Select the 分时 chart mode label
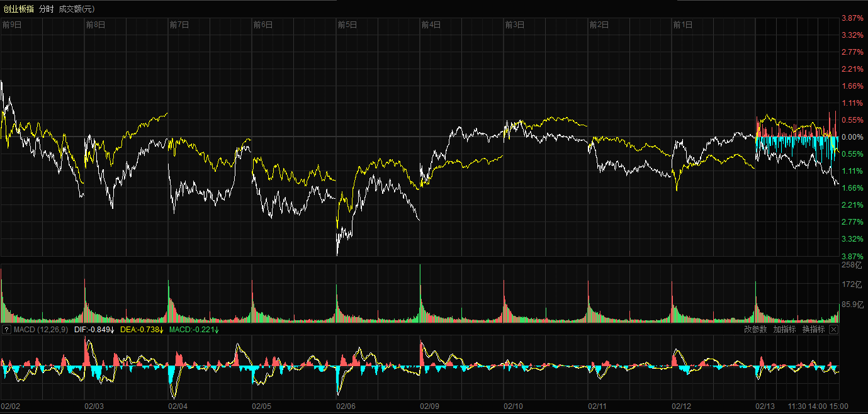The width and height of the screenshot is (868, 414). click(47, 9)
